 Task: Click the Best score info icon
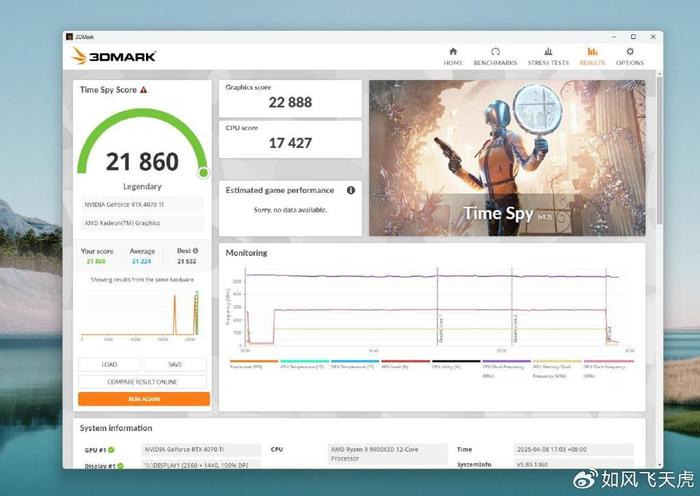pos(196,251)
